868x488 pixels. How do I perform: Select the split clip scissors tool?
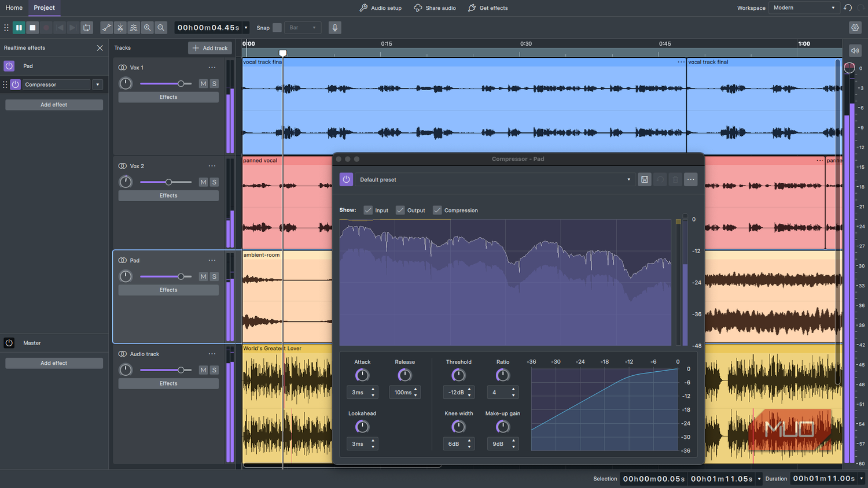[120, 27]
